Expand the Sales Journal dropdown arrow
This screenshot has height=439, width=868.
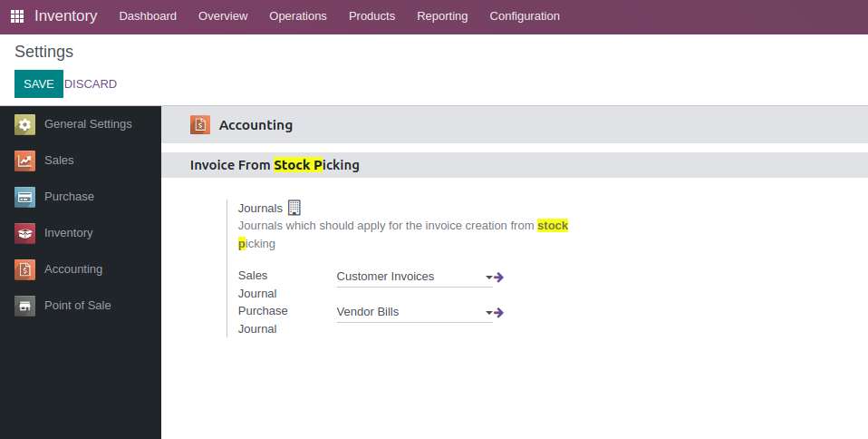(489, 278)
